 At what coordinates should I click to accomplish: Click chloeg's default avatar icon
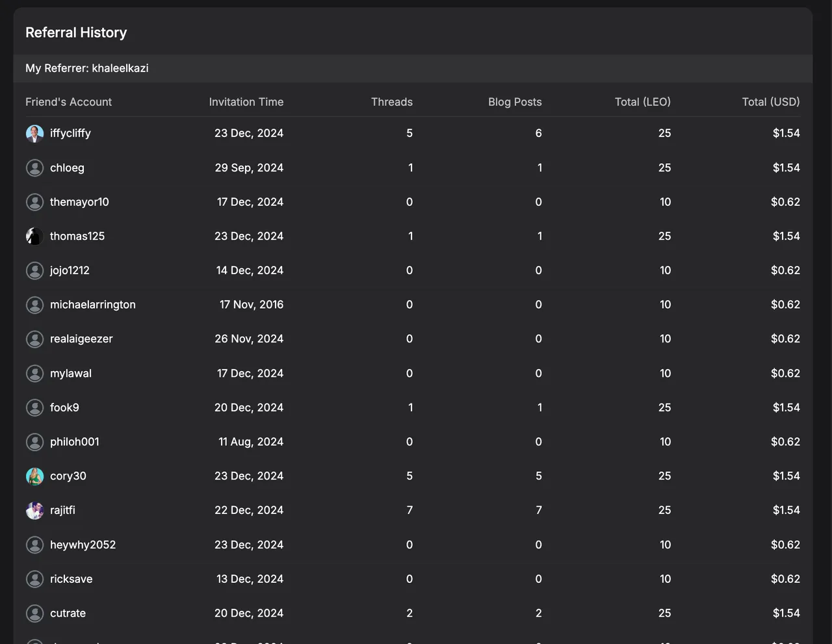point(34,168)
